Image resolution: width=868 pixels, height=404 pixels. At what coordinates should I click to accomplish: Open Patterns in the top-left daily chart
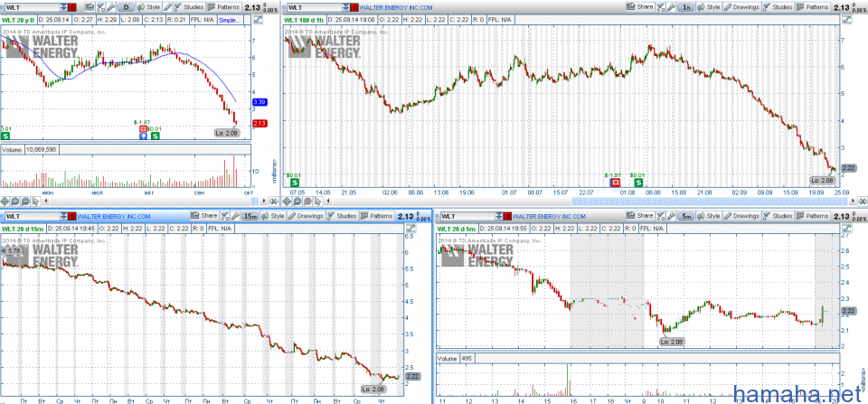(x=223, y=7)
